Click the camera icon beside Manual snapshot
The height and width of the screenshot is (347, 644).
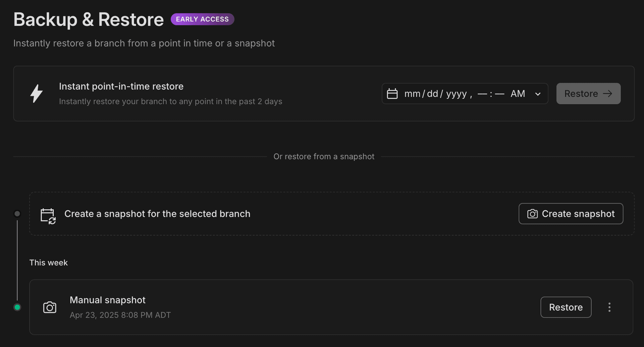pyautogui.click(x=50, y=307)
